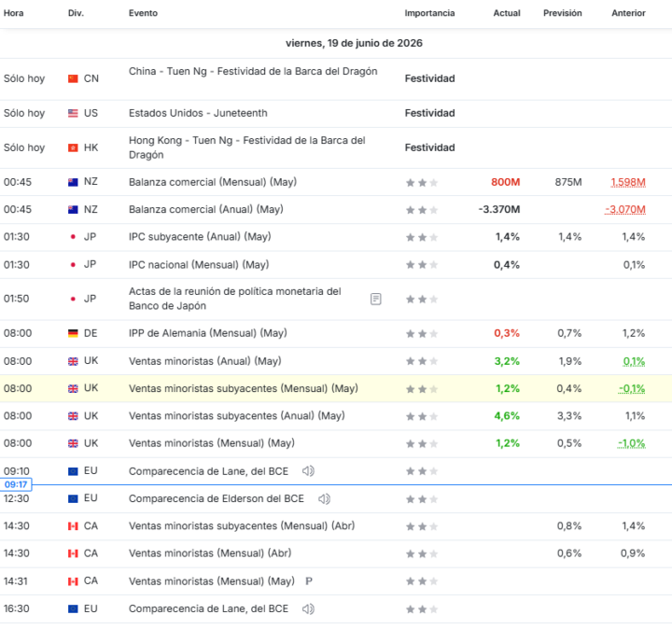The height and width of the screenshot is (629, 672).
Task: Click the China flag icon in CN row
Action: coord(74,78)
